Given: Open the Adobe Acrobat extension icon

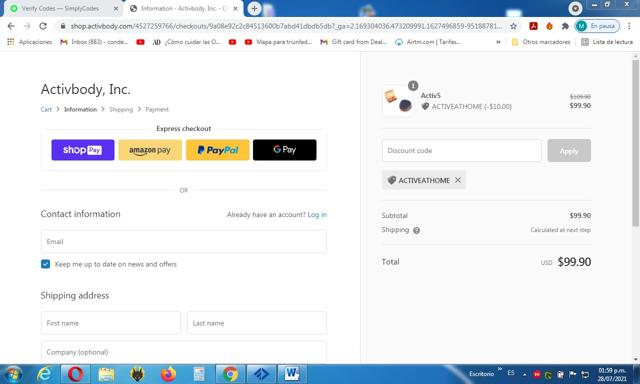Looking at the screenshot, I should pos(533,26).
